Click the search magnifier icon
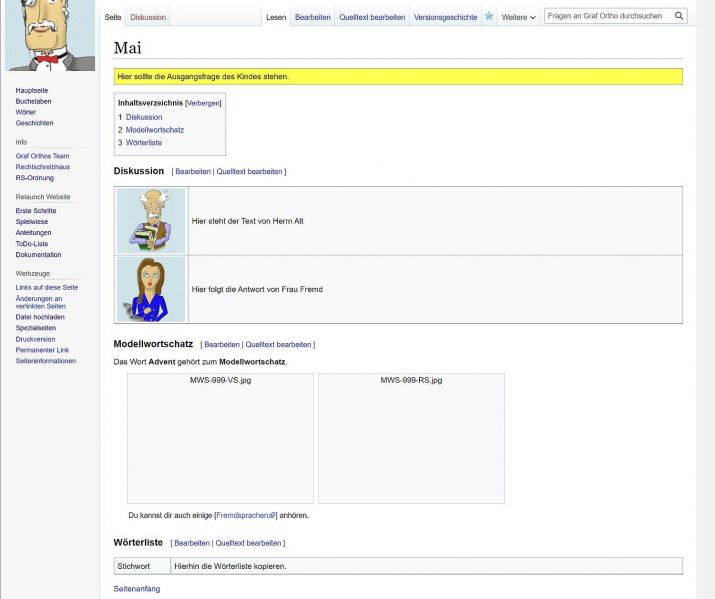Screen dimensions: 715x599 [680, 16]
